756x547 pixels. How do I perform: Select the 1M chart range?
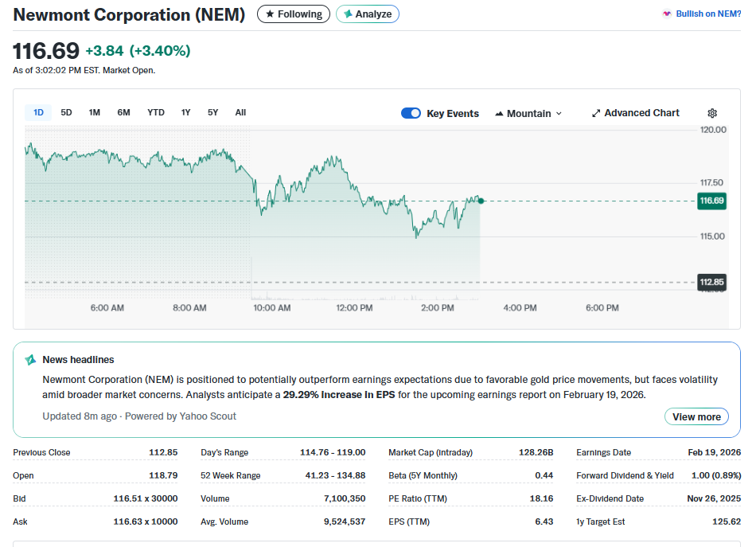pos(94,112)
